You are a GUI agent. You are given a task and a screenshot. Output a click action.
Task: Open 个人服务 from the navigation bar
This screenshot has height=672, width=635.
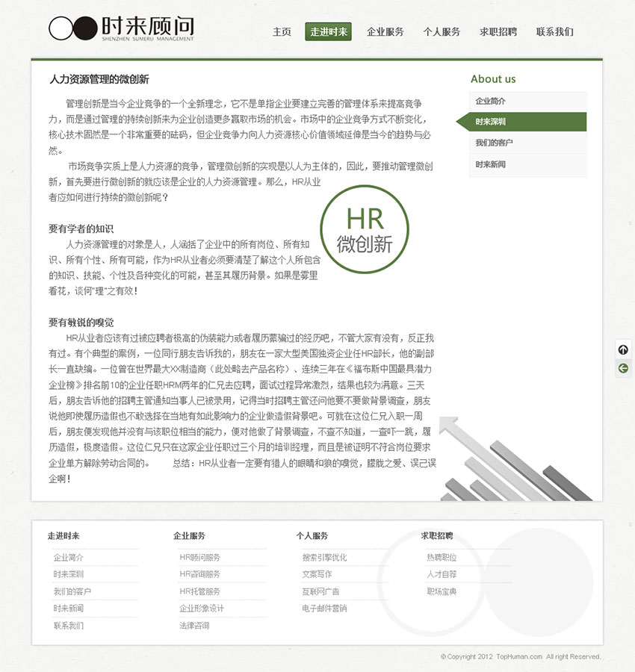(442, 32)
